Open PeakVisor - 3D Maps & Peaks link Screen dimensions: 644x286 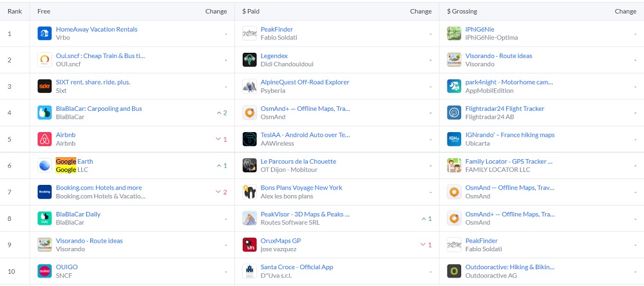305,214
